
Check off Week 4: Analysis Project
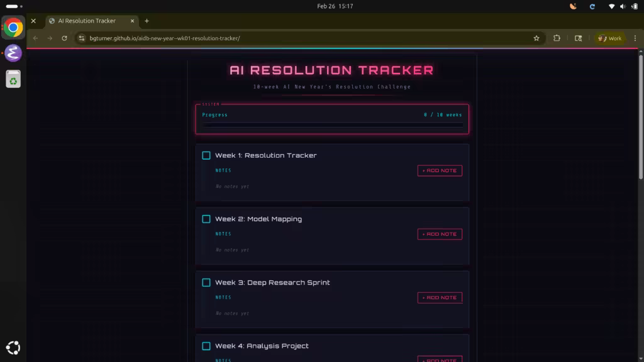tap(206, 346)
